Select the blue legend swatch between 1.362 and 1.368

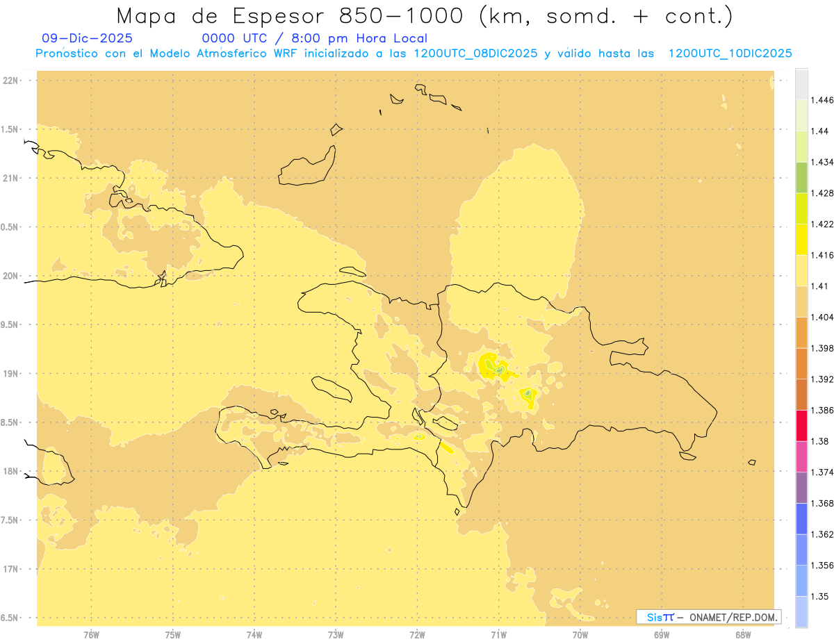pyautogui.click(x=801, y=518)
